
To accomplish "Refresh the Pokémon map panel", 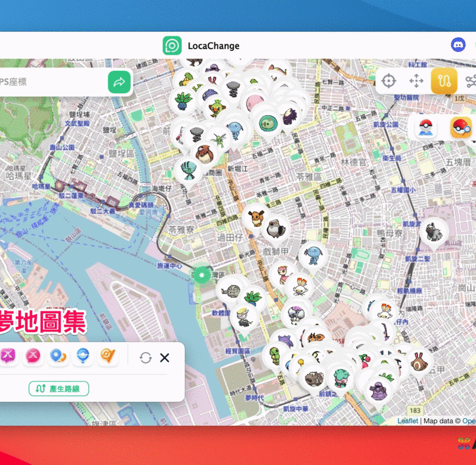I will click(x=146, y=357).
